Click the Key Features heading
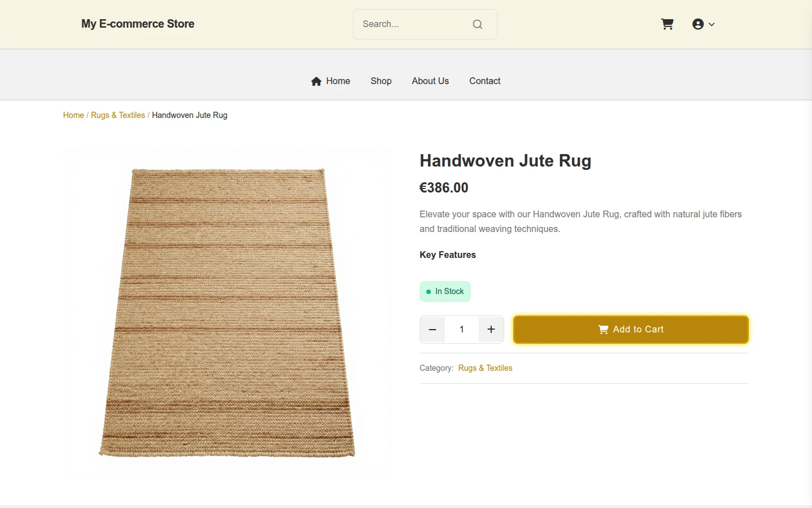This screenshot has height=508, width=812. coord(448,255)
